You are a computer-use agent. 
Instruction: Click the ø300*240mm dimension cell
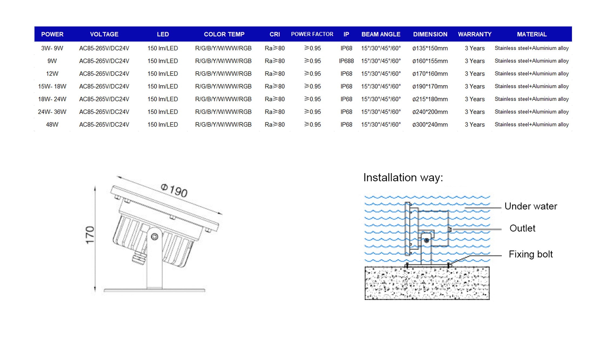coord(430,124)
